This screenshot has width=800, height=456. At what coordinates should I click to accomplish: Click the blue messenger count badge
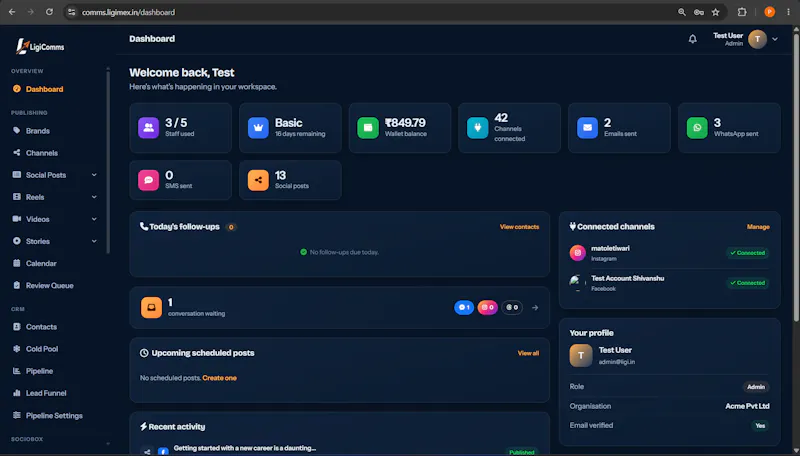coord(464,307)
